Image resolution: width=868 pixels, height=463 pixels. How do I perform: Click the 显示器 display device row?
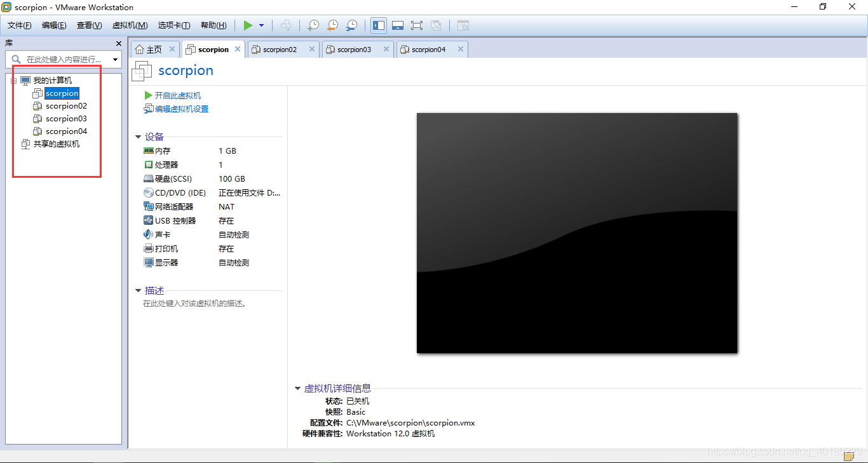point(212,263)
